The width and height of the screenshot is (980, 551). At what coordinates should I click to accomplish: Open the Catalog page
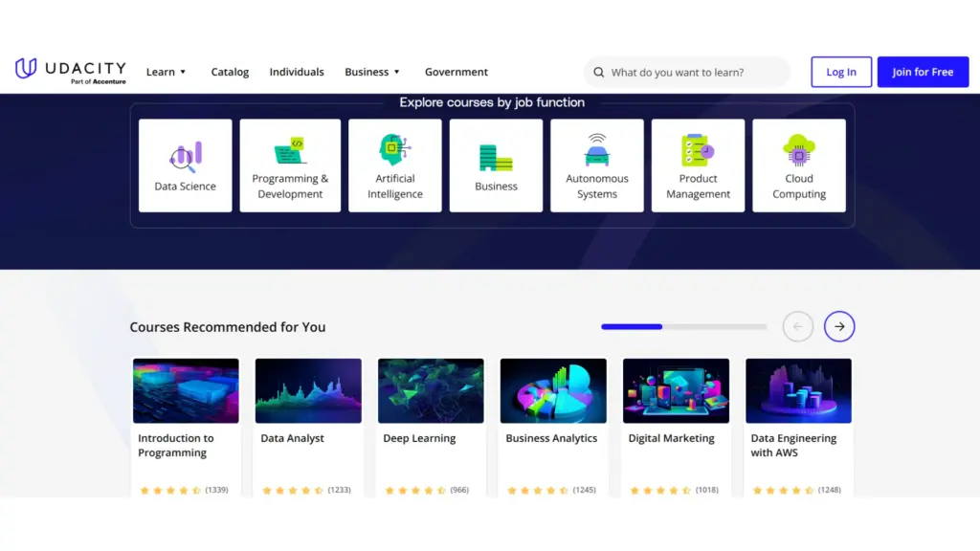tap(230, 72)
